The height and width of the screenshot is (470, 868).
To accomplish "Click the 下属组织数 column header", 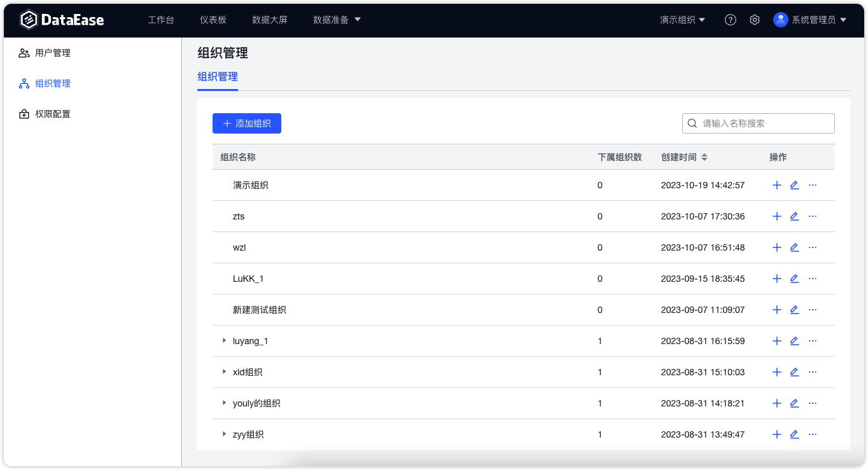I will coord(620,157).
